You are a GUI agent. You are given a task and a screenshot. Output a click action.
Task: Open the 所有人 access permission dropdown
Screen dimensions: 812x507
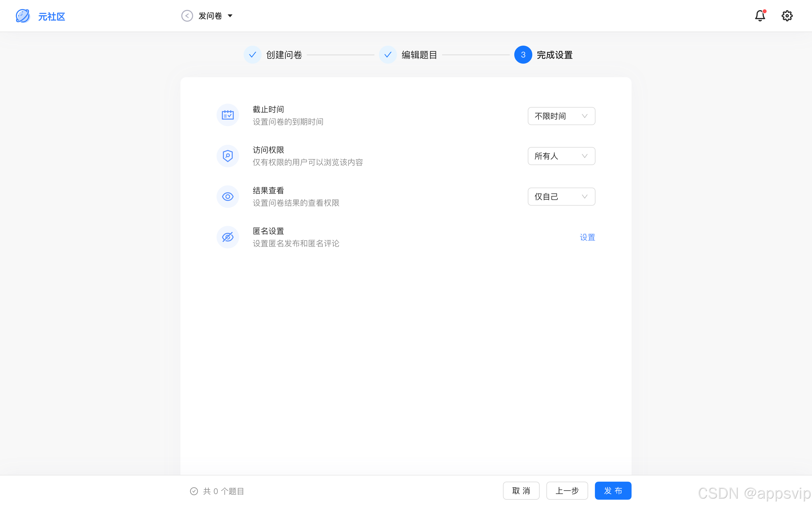click(x=561, y=156)
